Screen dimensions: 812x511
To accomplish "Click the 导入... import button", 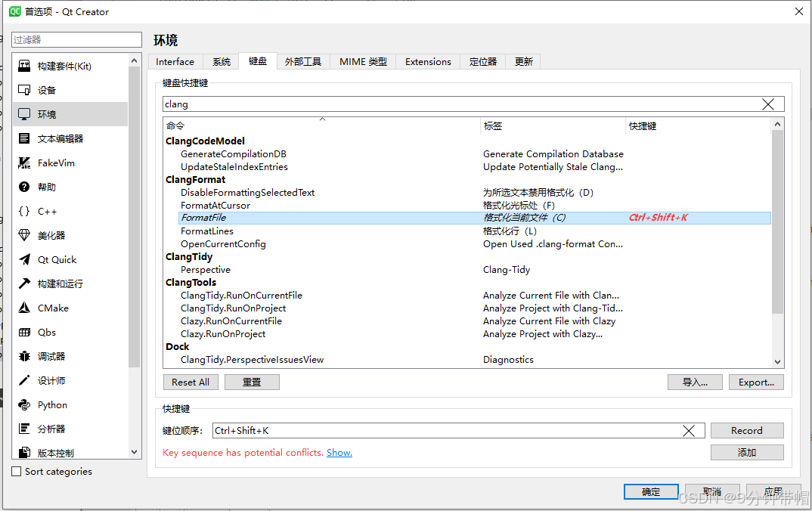I will point(695,382).
